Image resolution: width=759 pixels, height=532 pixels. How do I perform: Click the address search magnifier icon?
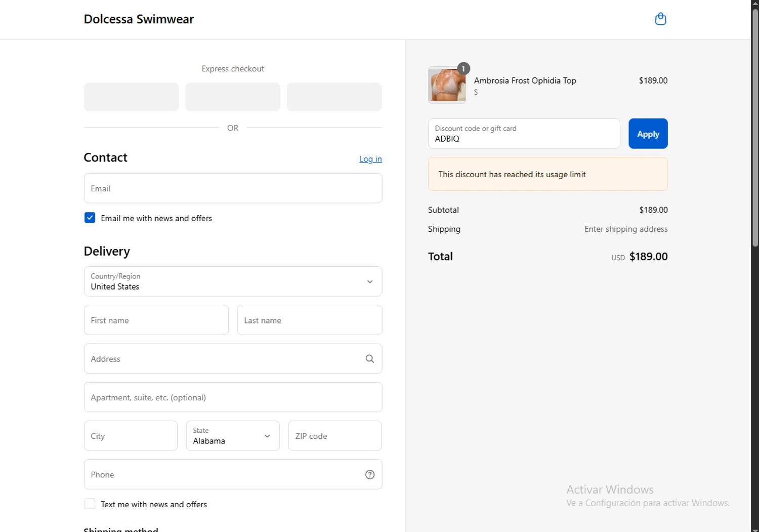370,359
